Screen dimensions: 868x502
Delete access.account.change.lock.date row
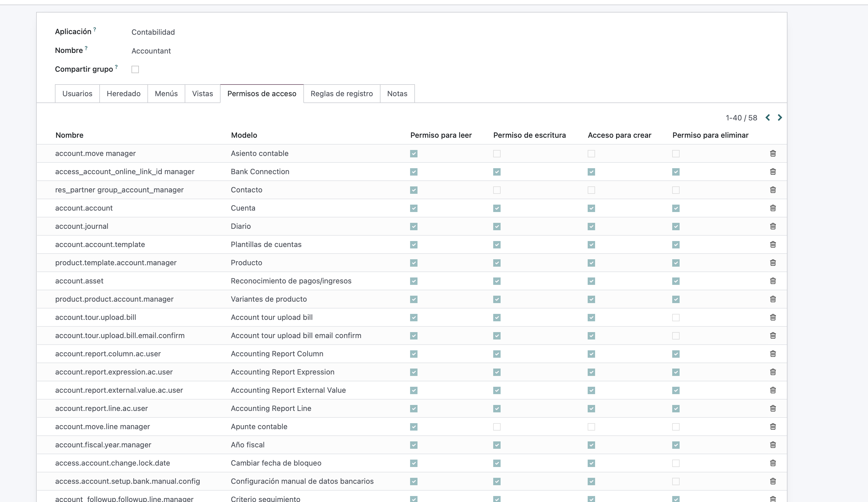pos(773,463)
